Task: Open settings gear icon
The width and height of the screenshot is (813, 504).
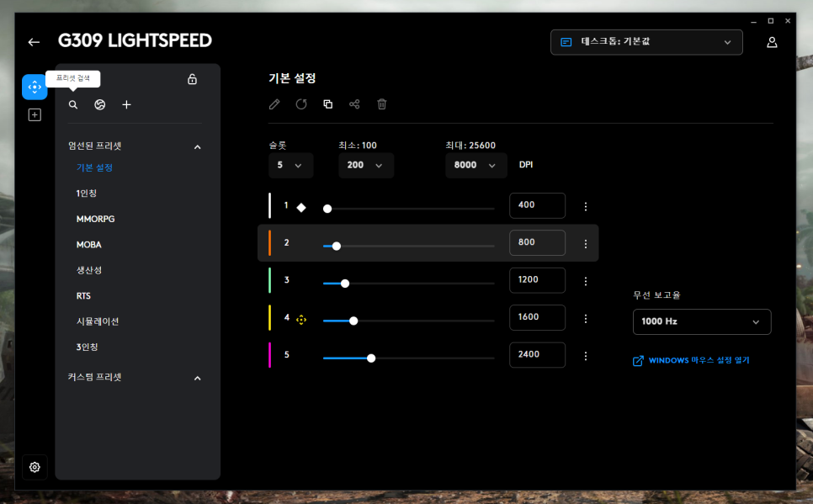Action: click(x=35, y=467)
